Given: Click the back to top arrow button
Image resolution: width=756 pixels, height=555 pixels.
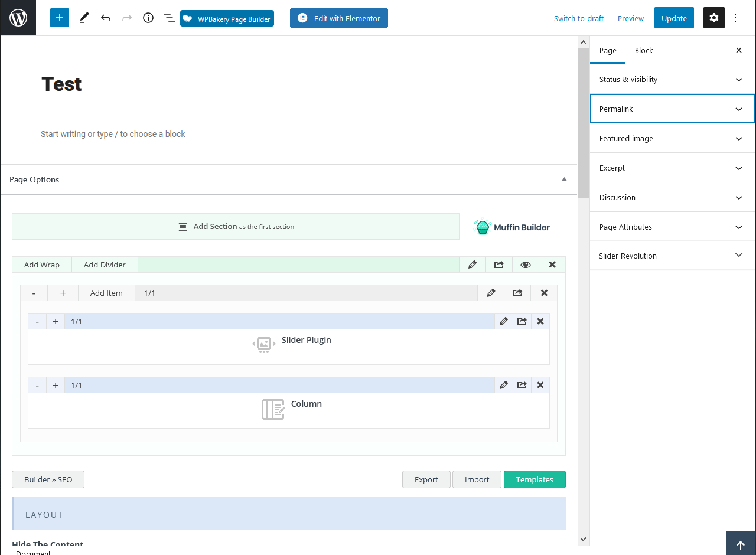Looking at the screenshot, I should 741,543.
